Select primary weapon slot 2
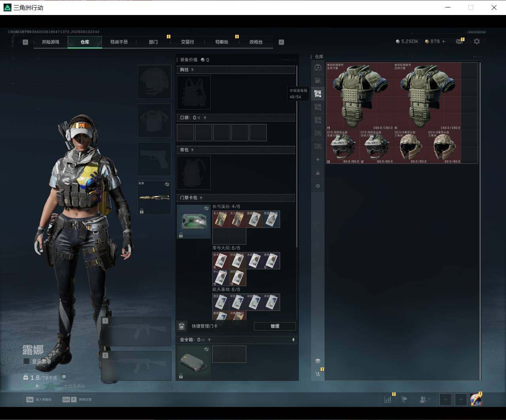 [x=136, y=366]
